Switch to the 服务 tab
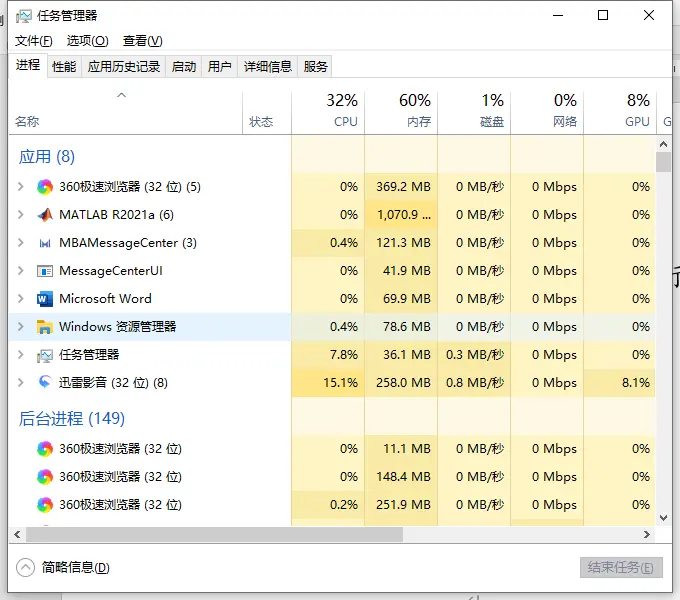 pyautogui.click(x=315, y=67)
